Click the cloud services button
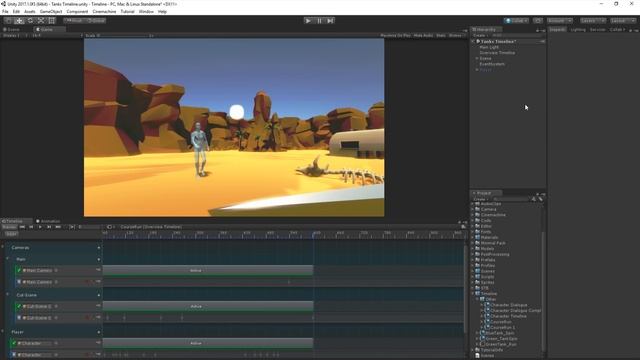The height and width of the screenshot is (360, 640). 538,20
